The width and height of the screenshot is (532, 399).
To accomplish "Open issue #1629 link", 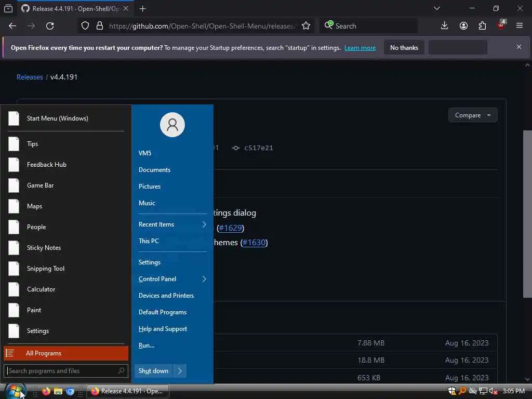I will [x=231, y=228].
